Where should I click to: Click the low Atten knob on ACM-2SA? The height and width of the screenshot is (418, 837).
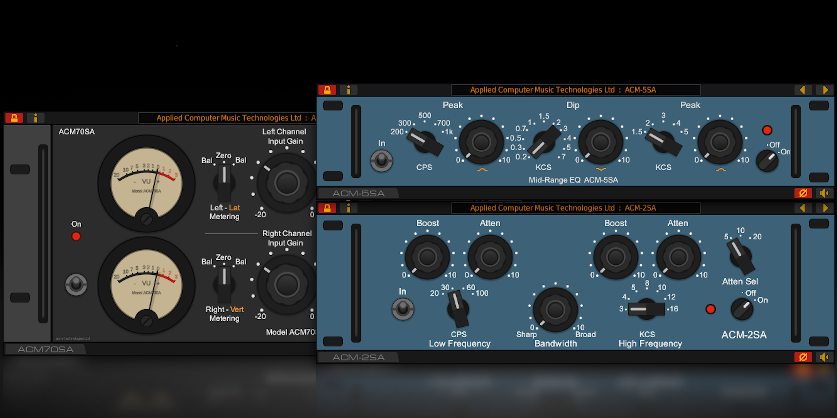[x=489, y=257]
